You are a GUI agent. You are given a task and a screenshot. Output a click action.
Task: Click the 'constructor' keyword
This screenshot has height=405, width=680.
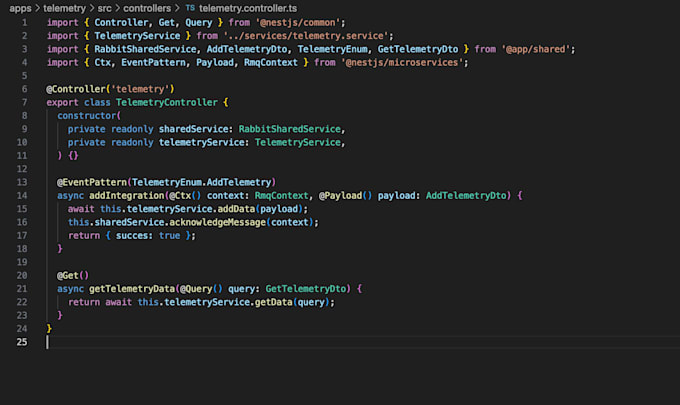87,116
